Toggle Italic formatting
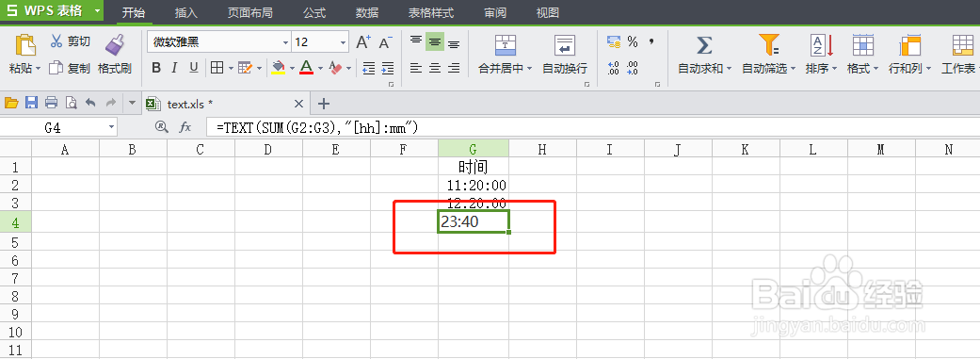 pos(175,68)
